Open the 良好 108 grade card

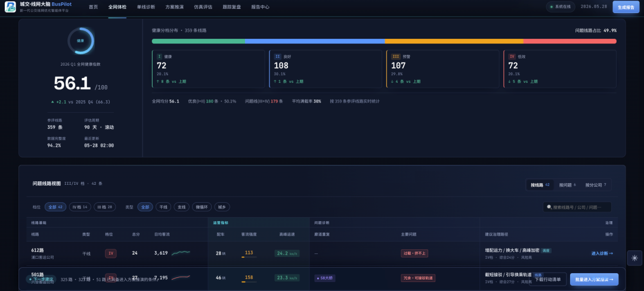pyautogui.click(x=326, y=69)
